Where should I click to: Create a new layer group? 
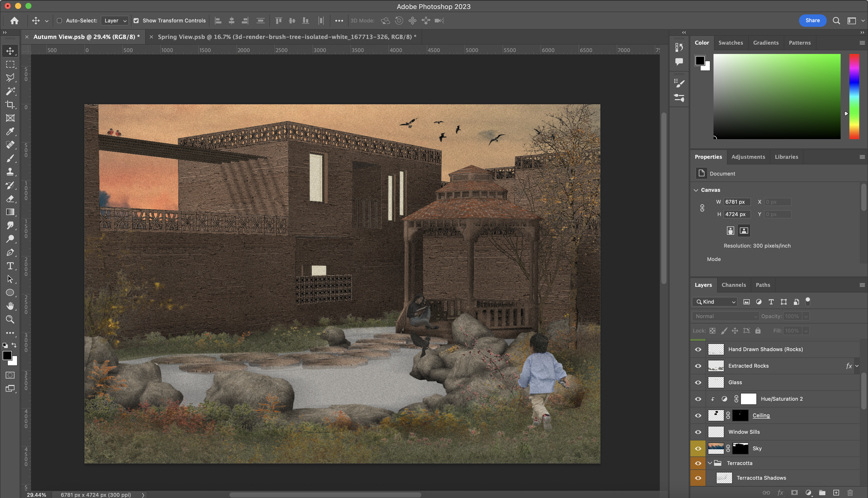[x=822, y=492]
